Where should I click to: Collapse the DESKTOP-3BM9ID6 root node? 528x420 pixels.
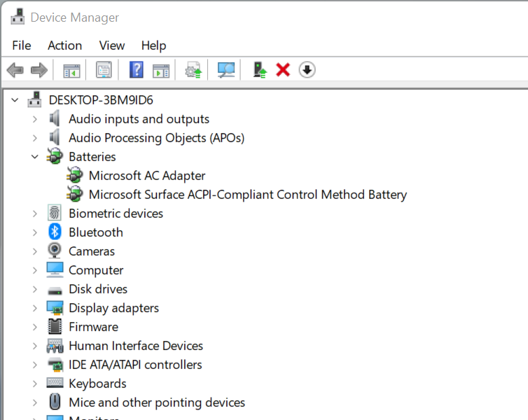[x=15, y=100]
